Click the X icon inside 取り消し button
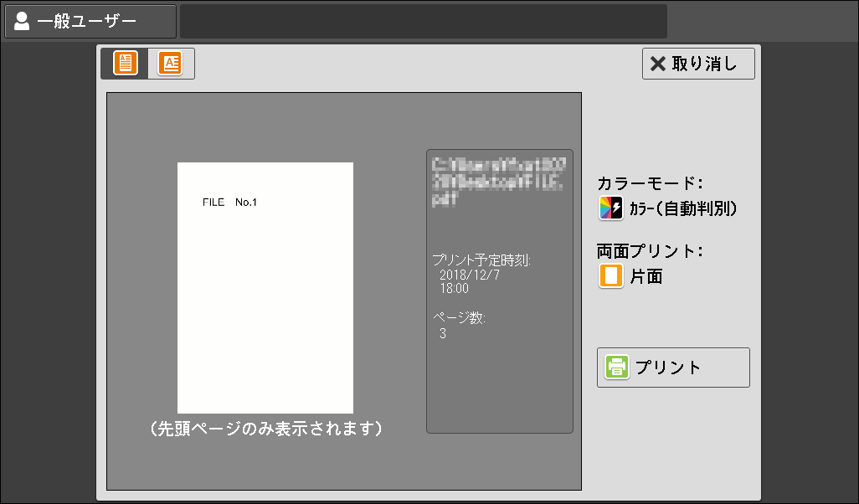Viewport: 859px width, 504px height. click(x=659, y=63)
